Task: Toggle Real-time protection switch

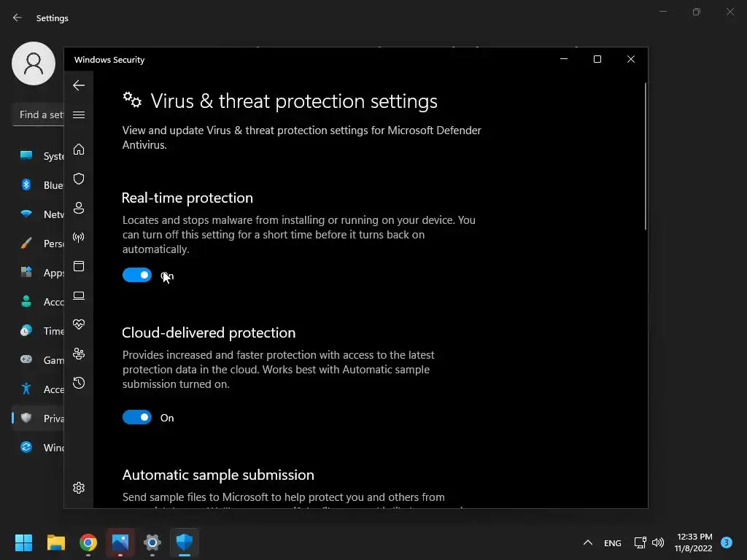Action: [x=137, y=275]
